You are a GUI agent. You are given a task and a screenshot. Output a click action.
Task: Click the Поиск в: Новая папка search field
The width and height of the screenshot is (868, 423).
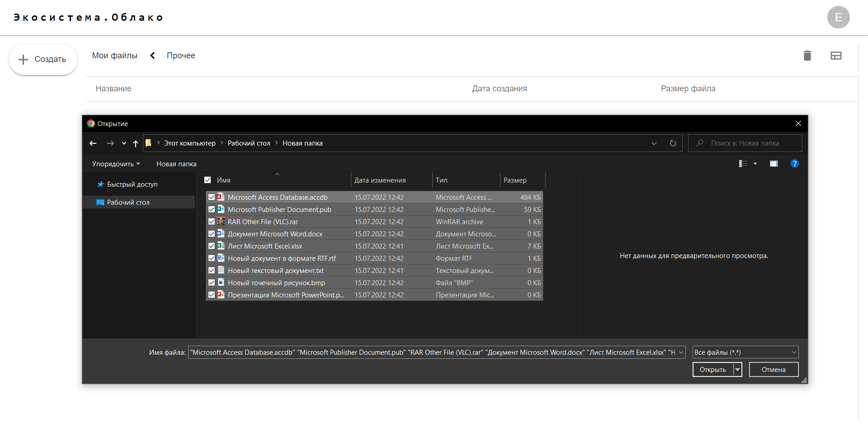745,143
